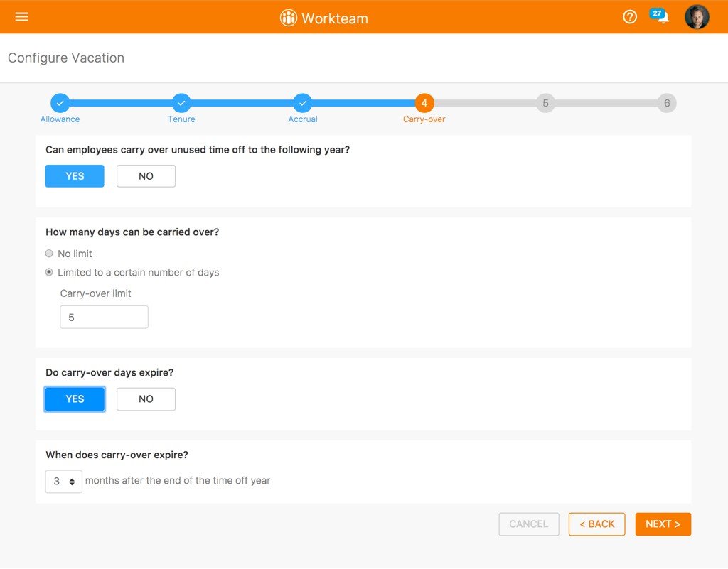The height and width of the screenshot is (569, 728).
Task: Click the CANCEL button
Action: pyautogui.click(x=529, y=524)
